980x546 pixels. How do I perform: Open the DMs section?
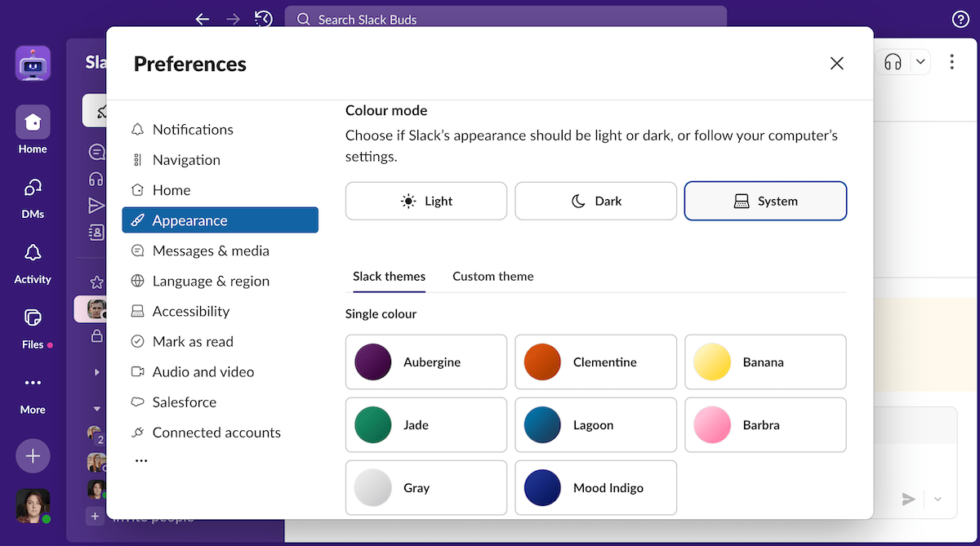point(33,189)
